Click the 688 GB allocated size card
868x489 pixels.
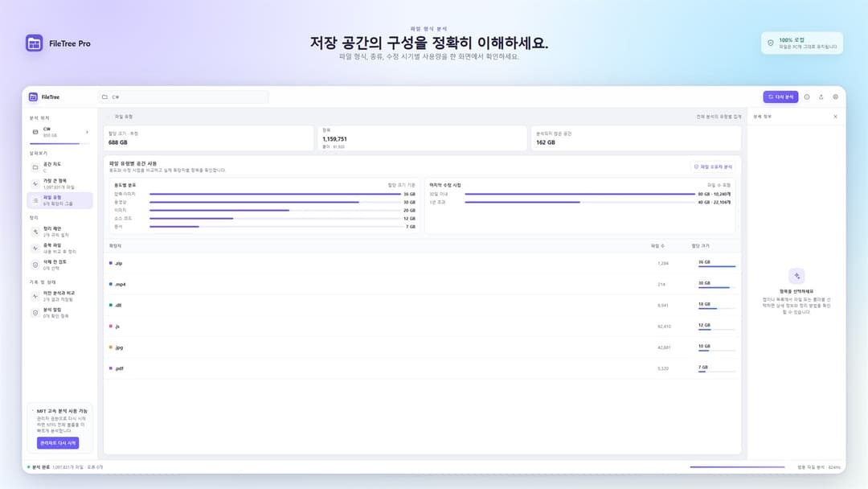tap(209, 138)
